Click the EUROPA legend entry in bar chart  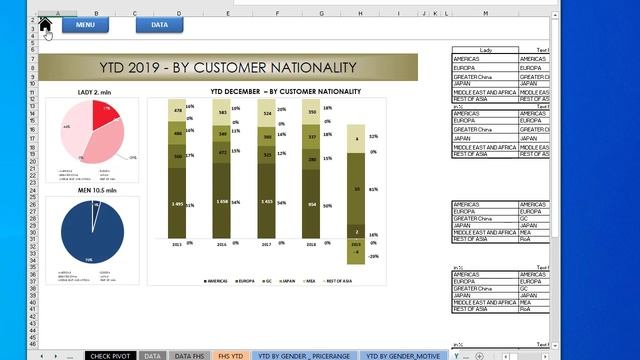(x=245, y=281)
